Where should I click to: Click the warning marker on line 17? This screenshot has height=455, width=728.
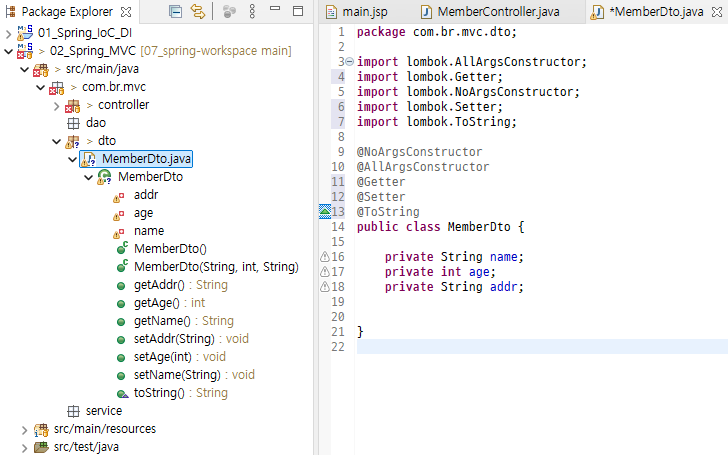[325, 271]
